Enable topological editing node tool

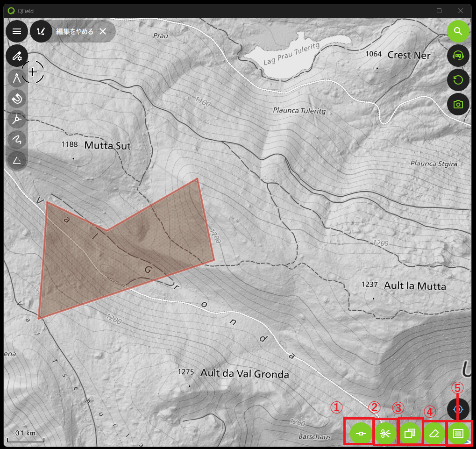point(17,120)
